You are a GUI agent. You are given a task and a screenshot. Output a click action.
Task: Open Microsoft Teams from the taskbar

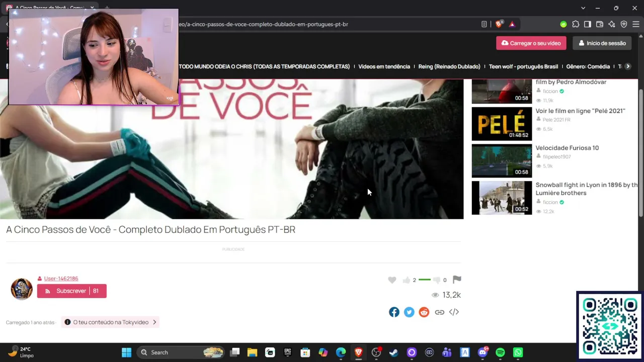[447, 352]
